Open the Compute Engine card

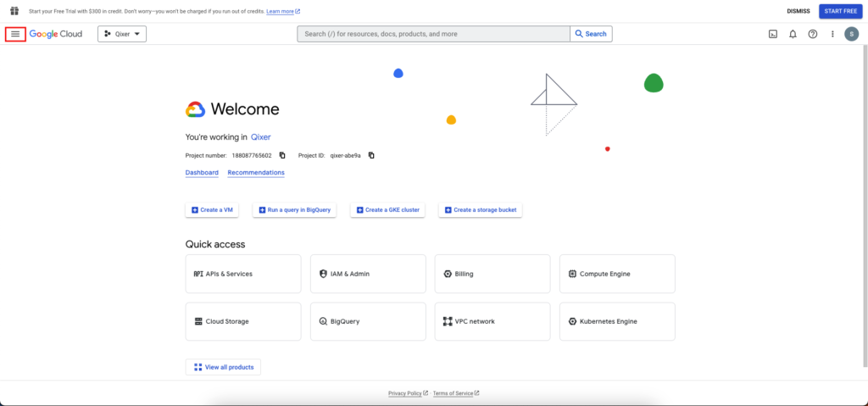(x=617, y=274)
